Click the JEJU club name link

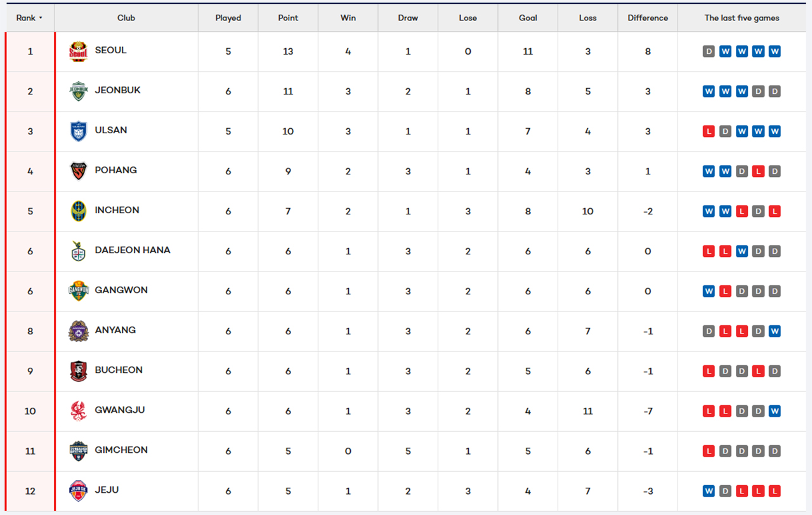pyautogui.click(x=107, y=490)
